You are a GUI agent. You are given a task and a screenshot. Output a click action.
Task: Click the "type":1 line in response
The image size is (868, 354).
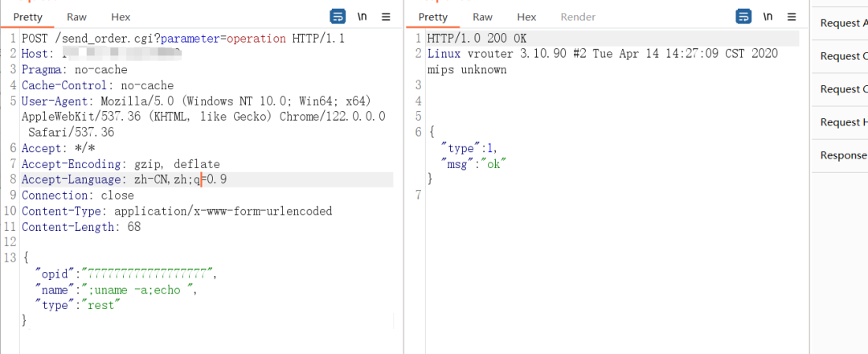469,149
